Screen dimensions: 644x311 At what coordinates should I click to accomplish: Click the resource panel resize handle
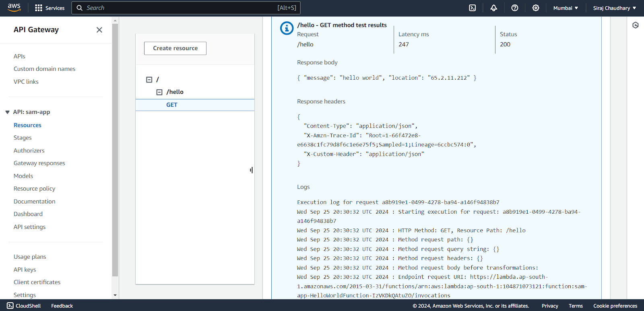point(252,170)
